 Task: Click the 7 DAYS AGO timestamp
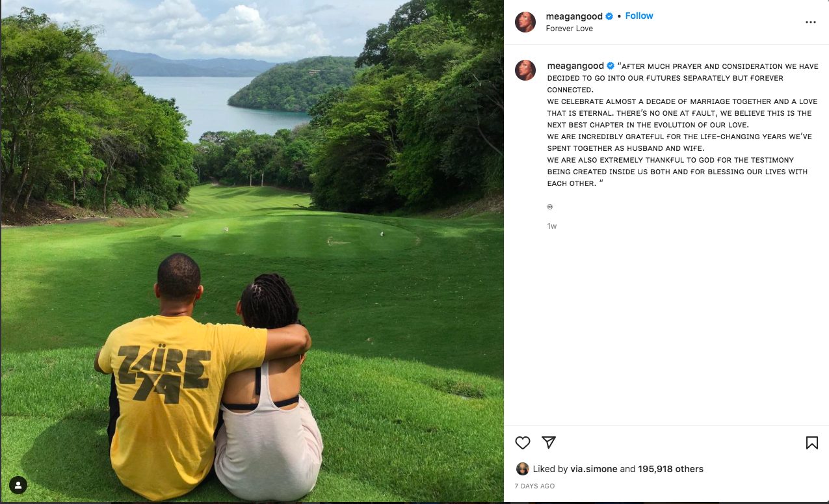click(534, 486)
